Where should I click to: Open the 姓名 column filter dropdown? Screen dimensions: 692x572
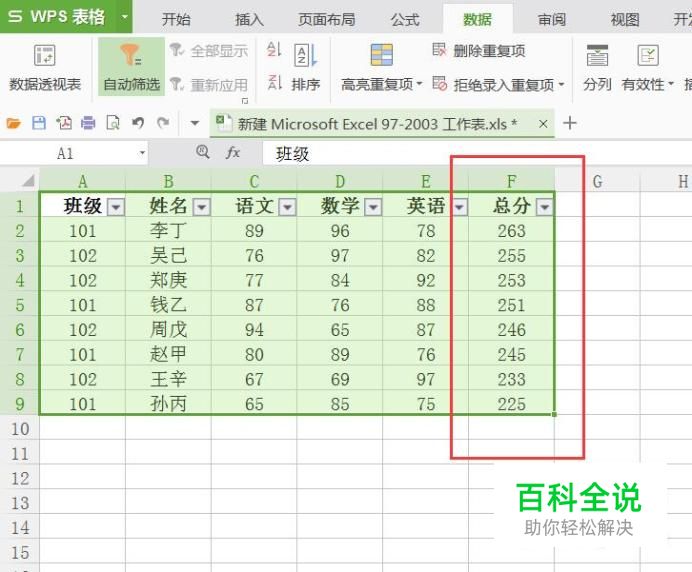coord(202,207)
